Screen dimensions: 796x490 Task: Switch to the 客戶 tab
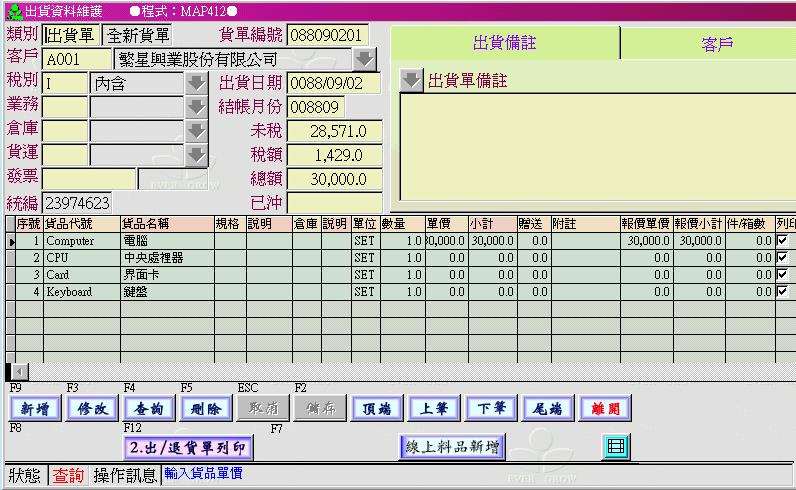[717, 44]
